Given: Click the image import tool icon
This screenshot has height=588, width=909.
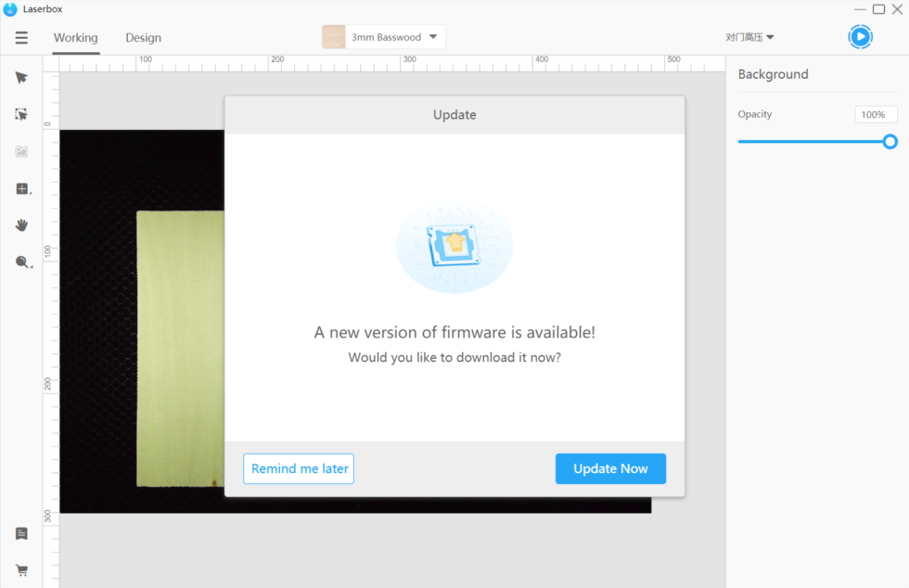Looking at the screenshot, I should [21, 151].
